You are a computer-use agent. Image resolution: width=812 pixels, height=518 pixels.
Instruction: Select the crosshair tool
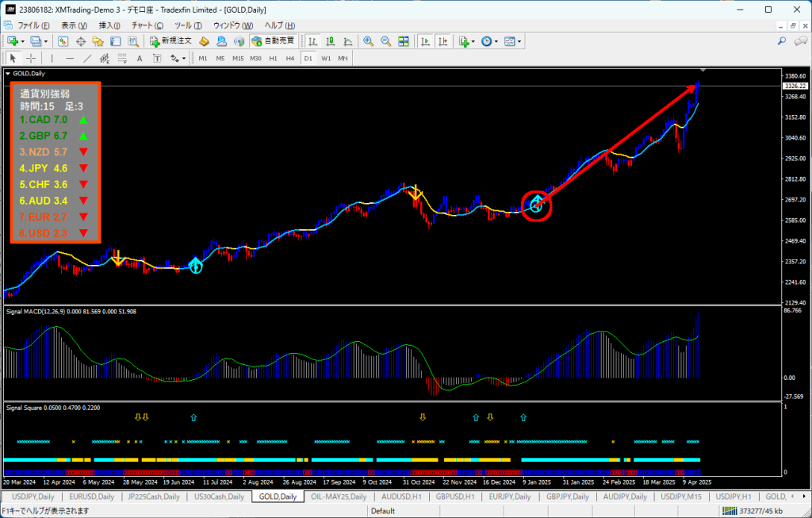[x=31, y=59]
